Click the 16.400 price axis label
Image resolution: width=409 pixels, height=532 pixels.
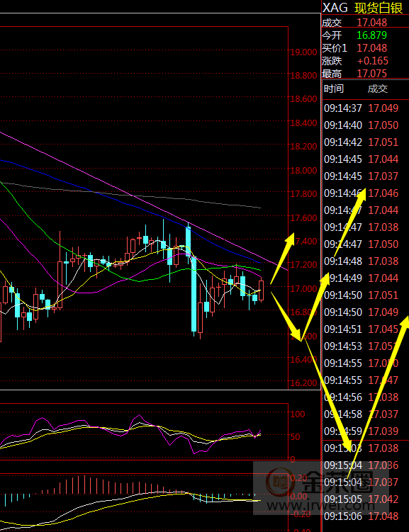[x=303, y=359]
